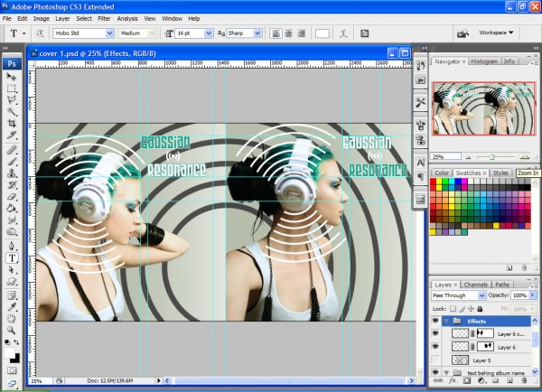
Task: Show the hidden Layer 5
Action: (435, 359)
